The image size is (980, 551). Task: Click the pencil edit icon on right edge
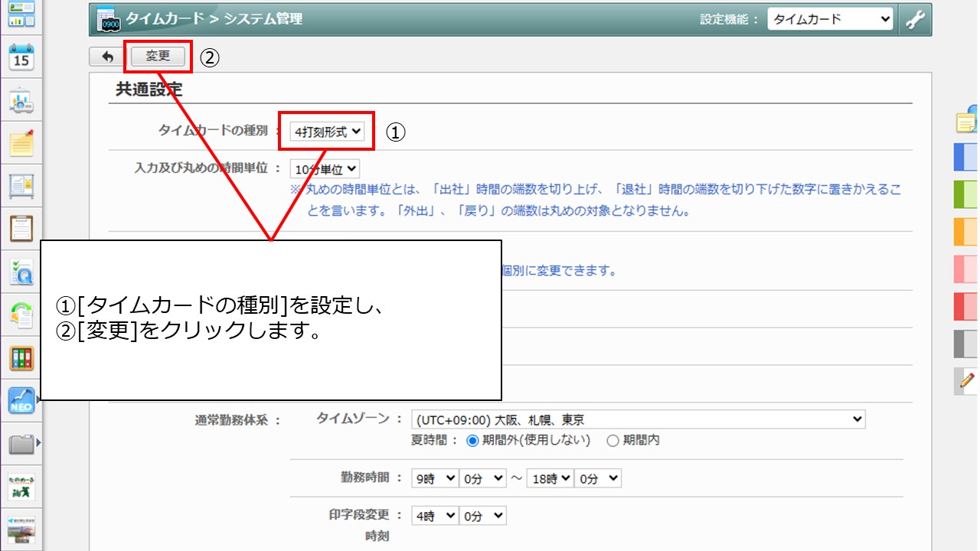(x=967, y=380)
